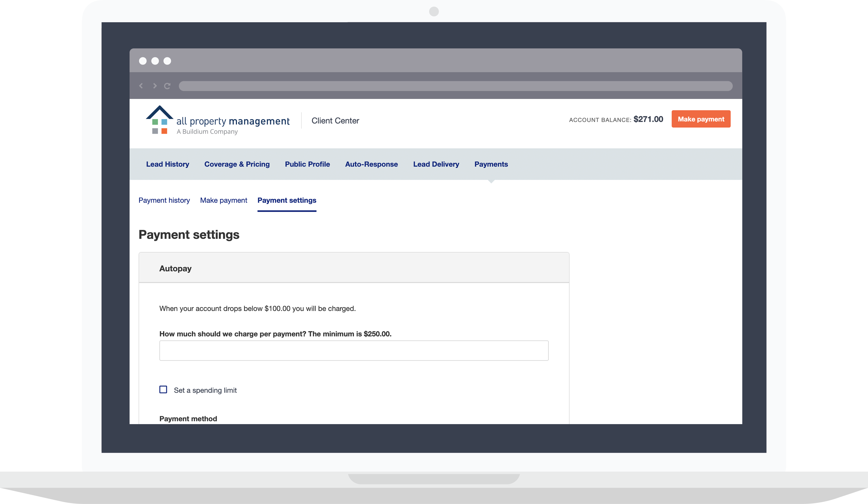Open the Payments menu
Image resolution: width=868 pixels, height=504 pixels.
tap(491, 164)
